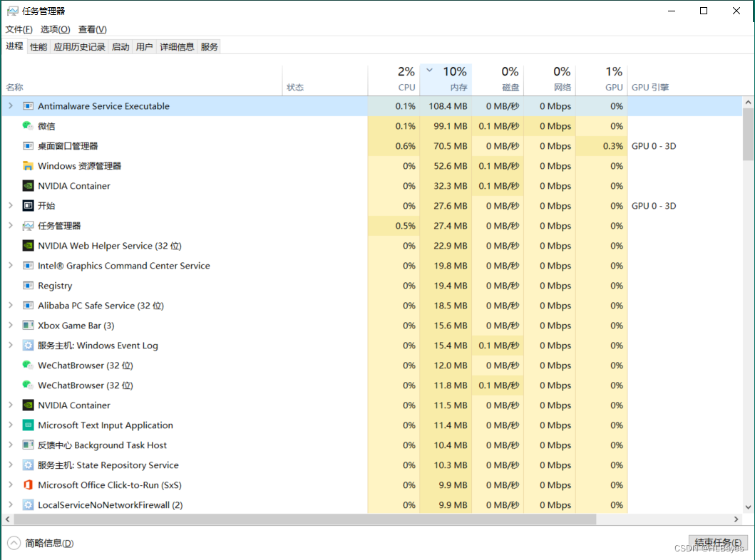Image resolution: width=755 pixels, height=560 pixels.
Task: Click the Microsoft Office Click-to-Run icon
Action: (x=28, y=485)
